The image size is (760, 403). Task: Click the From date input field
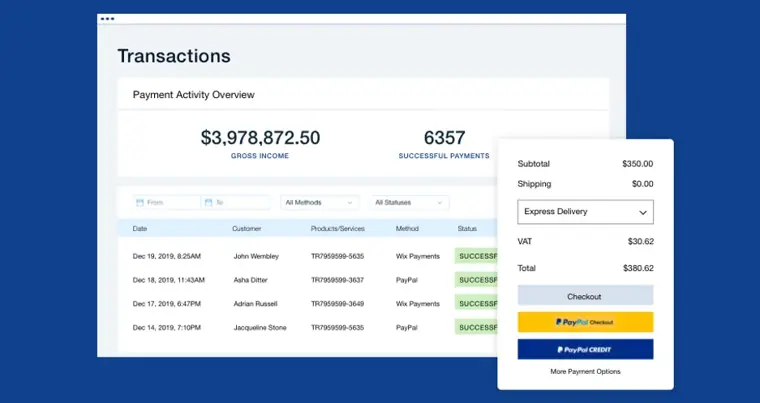point(166,202)
